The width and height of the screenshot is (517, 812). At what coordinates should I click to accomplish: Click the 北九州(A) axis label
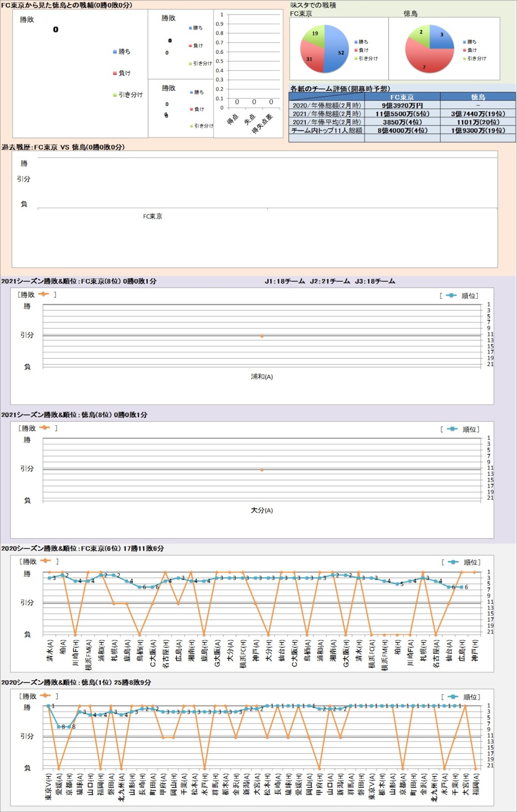pyautogui.click(x=121, y=787)
